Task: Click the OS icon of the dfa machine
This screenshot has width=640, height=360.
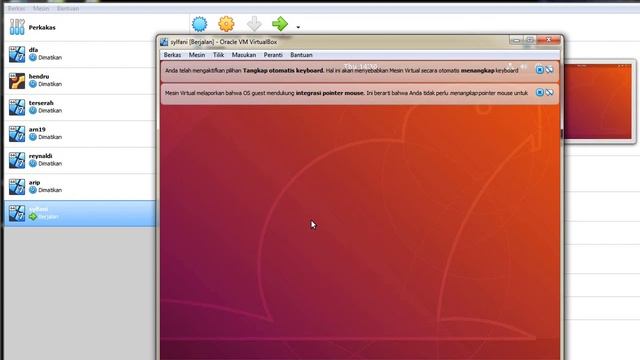Action: (17, 54)
